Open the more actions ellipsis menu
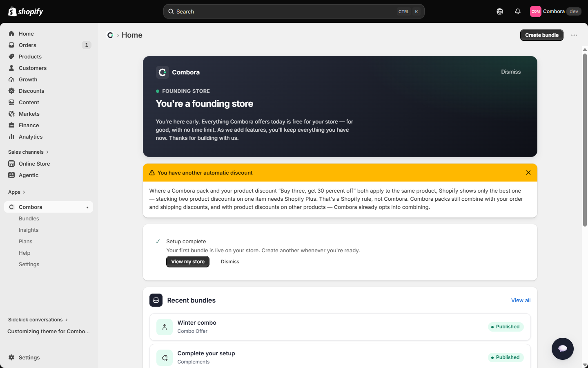The width and height of the screenshot is (588, 368). point(574,35)
